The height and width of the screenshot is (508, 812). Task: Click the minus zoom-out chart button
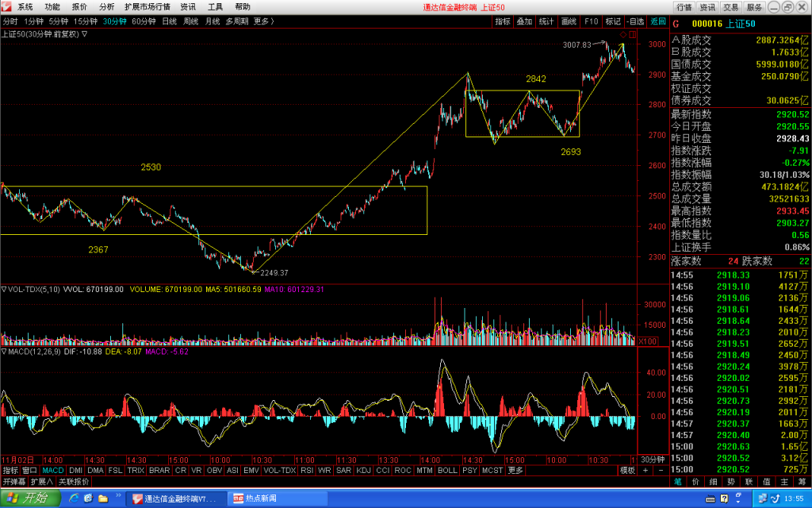click(x=661, y=470)
